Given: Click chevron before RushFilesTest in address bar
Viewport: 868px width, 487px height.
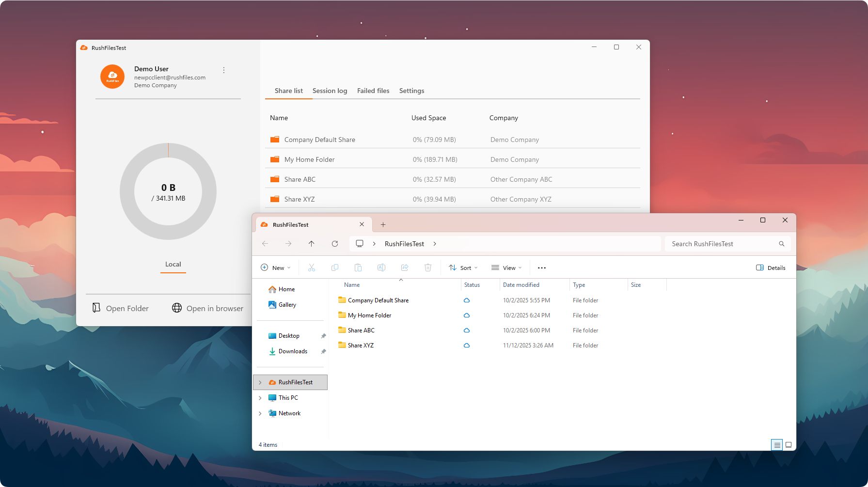Looking at the screenshot, I should coord(374,244).
